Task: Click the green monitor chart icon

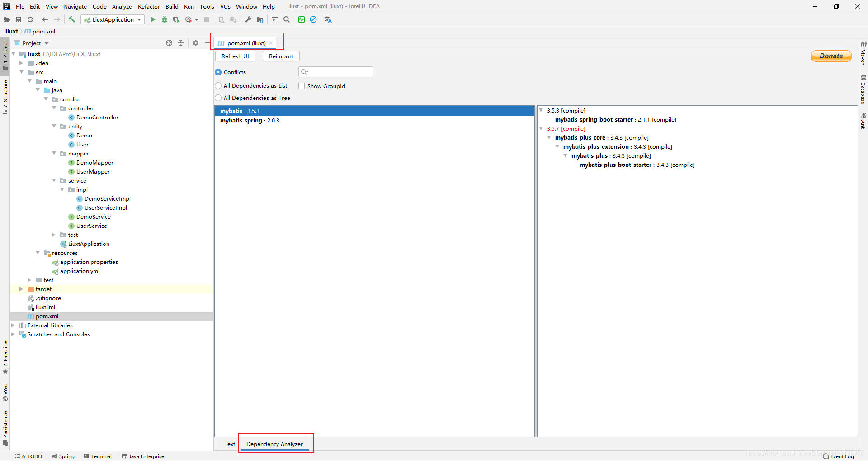Action: coord(302,19)
